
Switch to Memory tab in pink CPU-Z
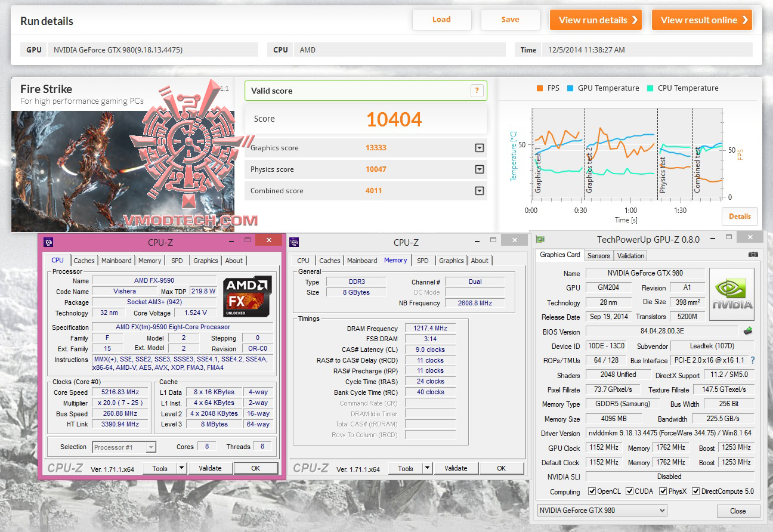click(150, 261)
